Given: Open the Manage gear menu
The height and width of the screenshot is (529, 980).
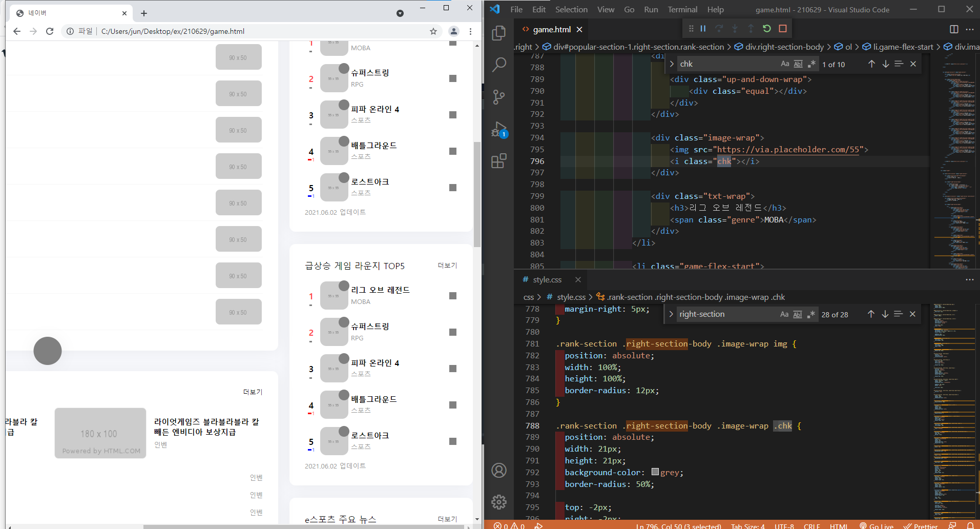Looking at the screenshot, I should [498, 502].
